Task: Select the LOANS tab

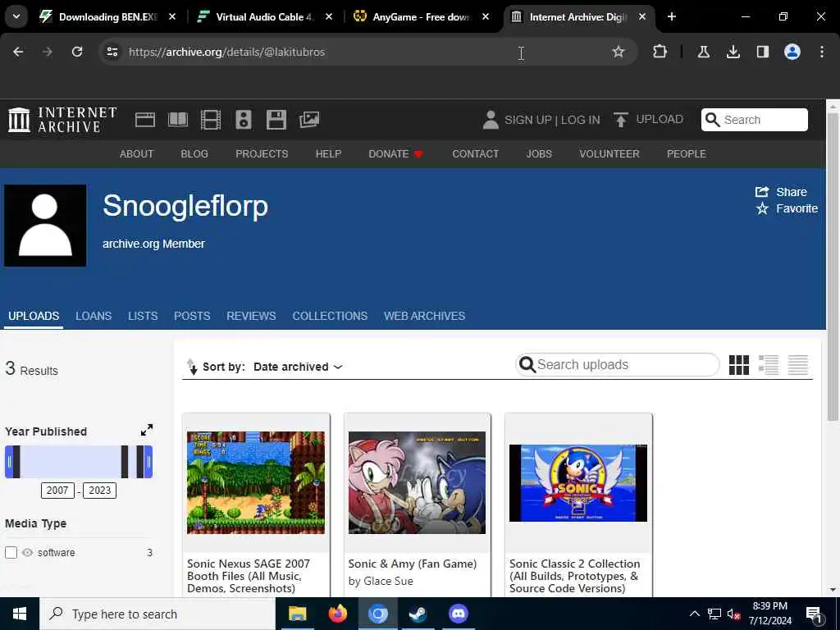Action: click(94, 316)
